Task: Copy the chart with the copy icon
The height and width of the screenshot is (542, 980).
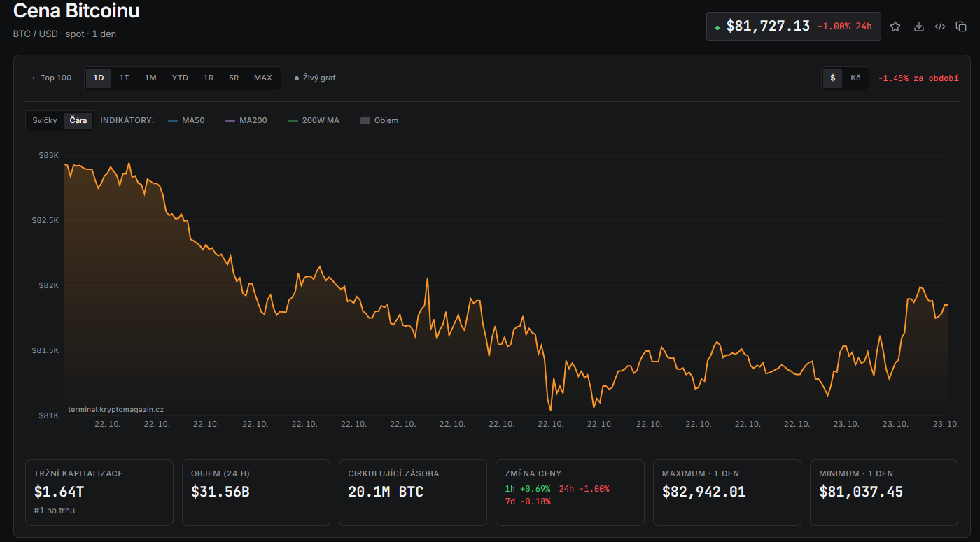Action: (961, 27)
